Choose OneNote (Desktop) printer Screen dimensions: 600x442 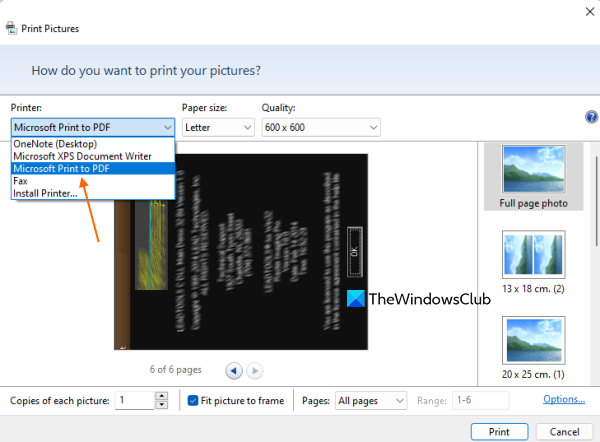(x=93, y=144)
